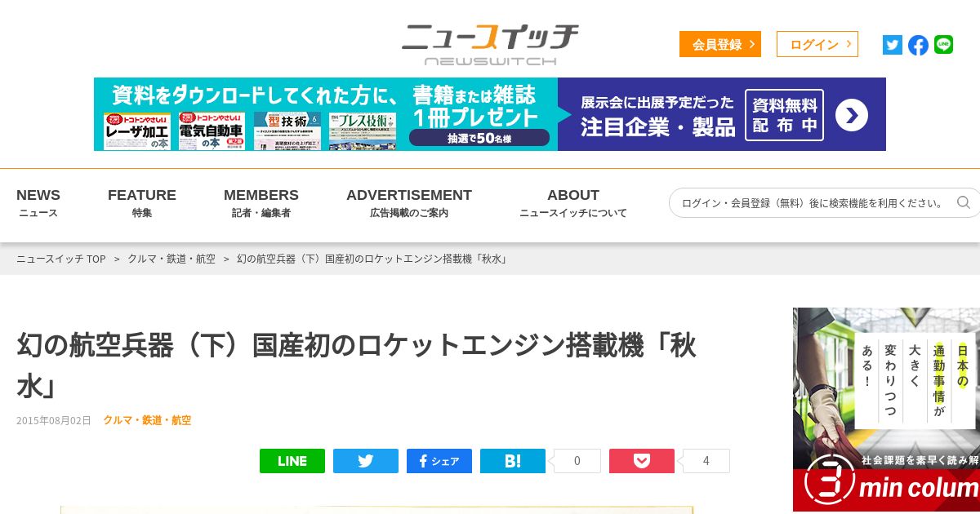Click the orange クルマ・鉄道・航空 category tag
Viewport: 980px width, 514px height.
147,420
